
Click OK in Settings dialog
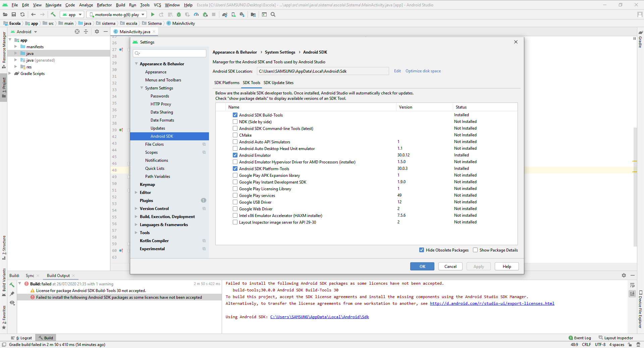[x=422, y=266]
